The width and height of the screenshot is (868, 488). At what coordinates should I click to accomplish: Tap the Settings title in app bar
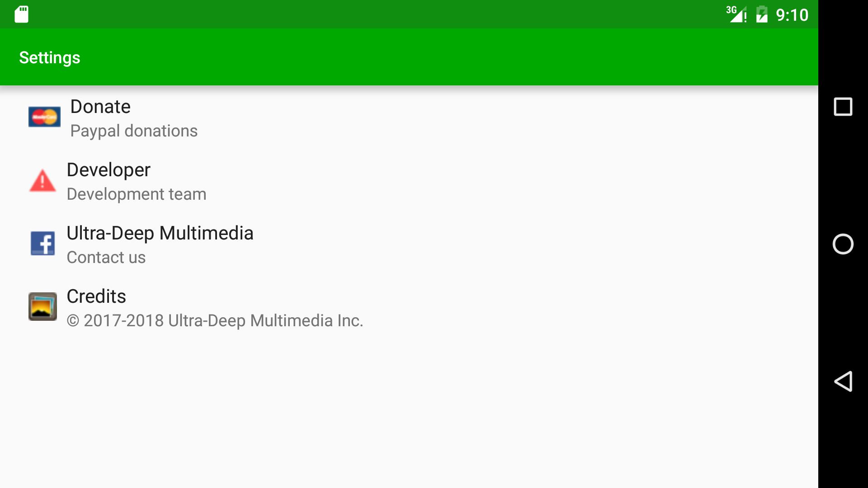tap(49, 57)
